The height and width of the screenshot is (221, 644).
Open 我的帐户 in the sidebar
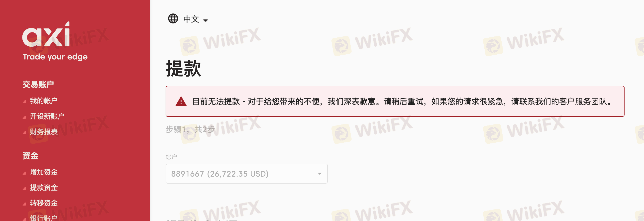(44, 101)
